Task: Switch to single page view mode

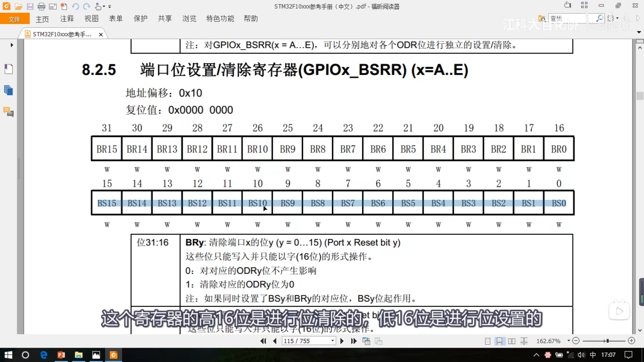Action: coord(488,341)
